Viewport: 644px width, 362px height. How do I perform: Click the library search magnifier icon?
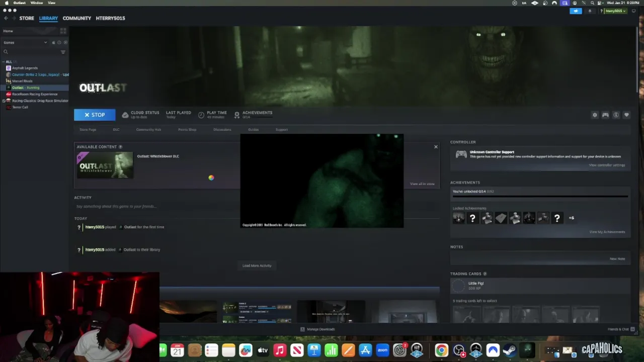(6, 52)
